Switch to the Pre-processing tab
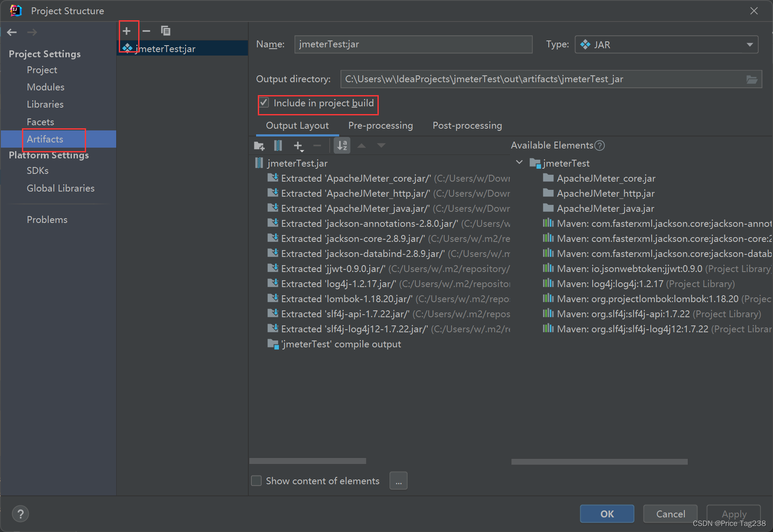The image size is (773, 532). [380, 125]
